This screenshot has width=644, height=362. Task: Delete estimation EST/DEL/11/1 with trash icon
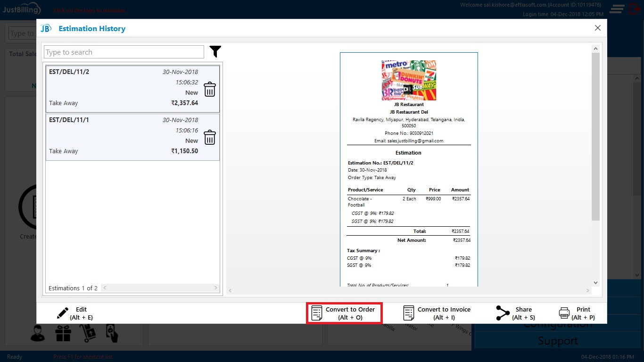pos(210,137)
